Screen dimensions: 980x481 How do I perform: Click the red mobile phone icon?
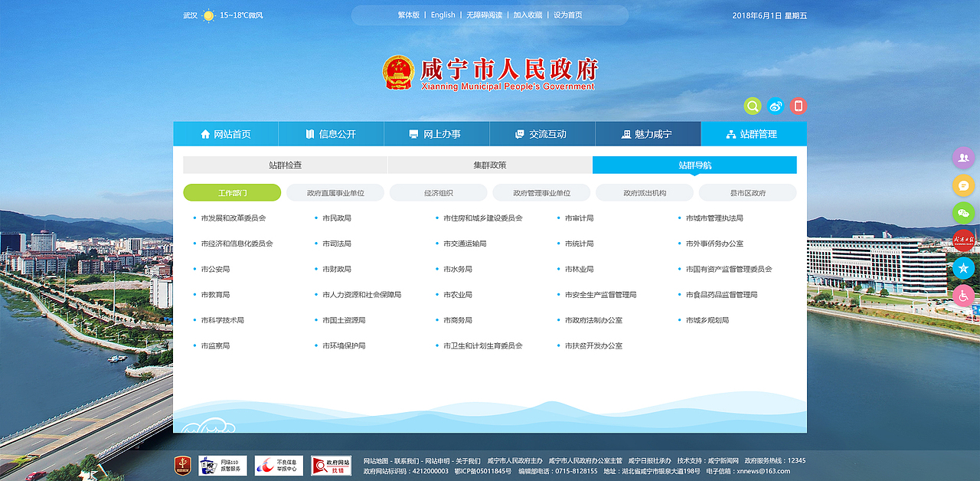(799, 106)
